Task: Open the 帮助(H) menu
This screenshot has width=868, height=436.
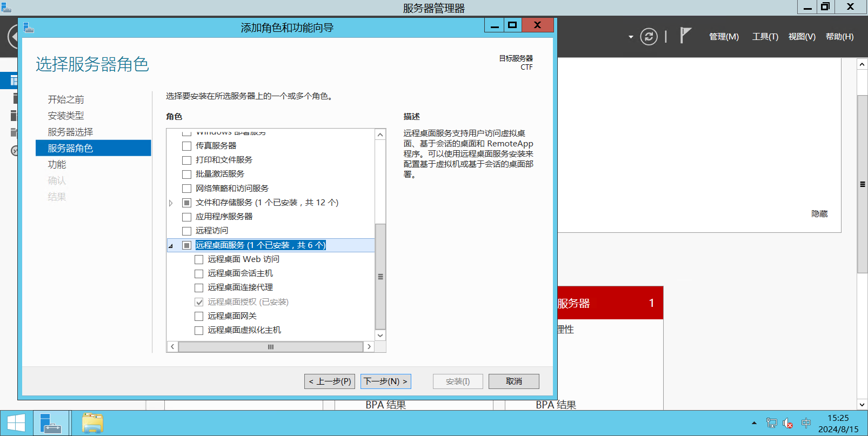Action: click(x=840, y=37)
